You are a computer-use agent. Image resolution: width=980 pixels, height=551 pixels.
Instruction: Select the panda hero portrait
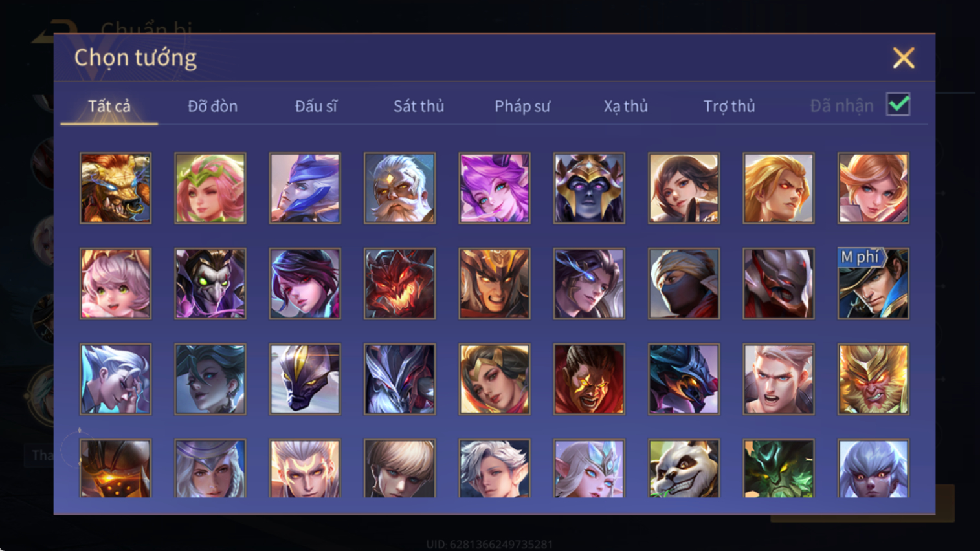pyautogui.click(x=684, y=468)
